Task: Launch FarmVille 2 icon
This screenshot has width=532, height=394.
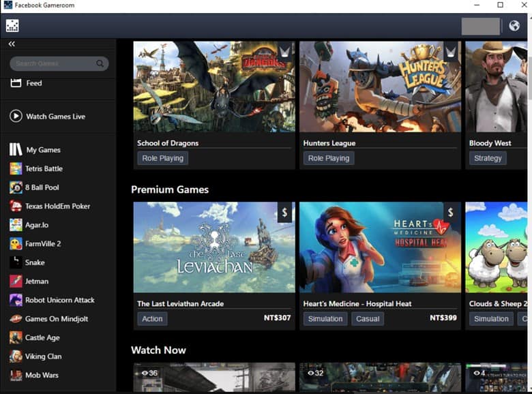Action: (16, 244)
